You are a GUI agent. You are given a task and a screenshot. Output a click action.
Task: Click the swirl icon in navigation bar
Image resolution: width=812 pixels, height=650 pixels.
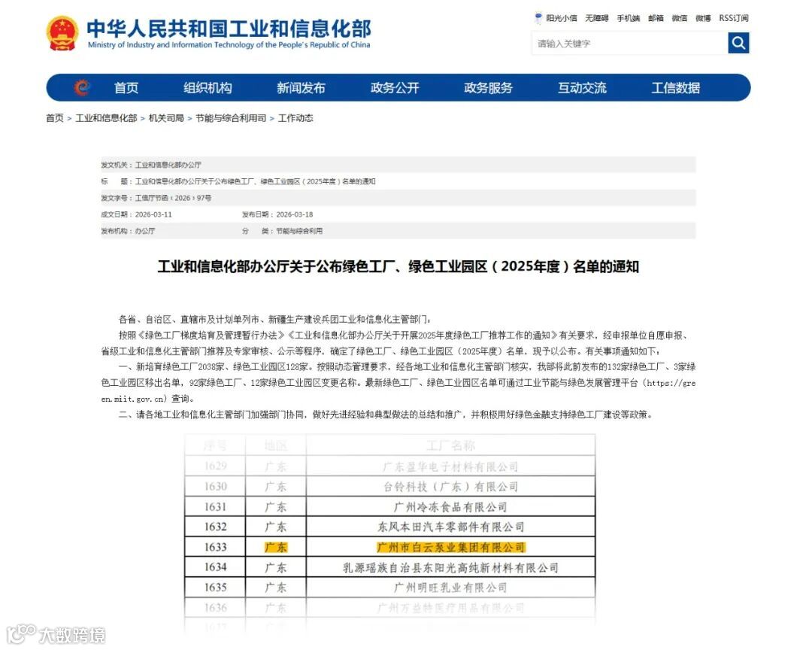[x=82, y=87]
